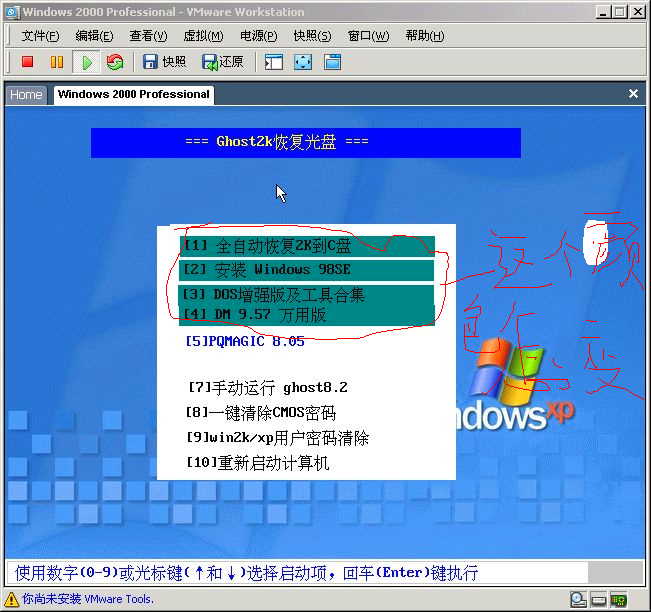Click the VMware title bar application icon
Viewport: 651px width, 612px height.
[x=12, y=12]
